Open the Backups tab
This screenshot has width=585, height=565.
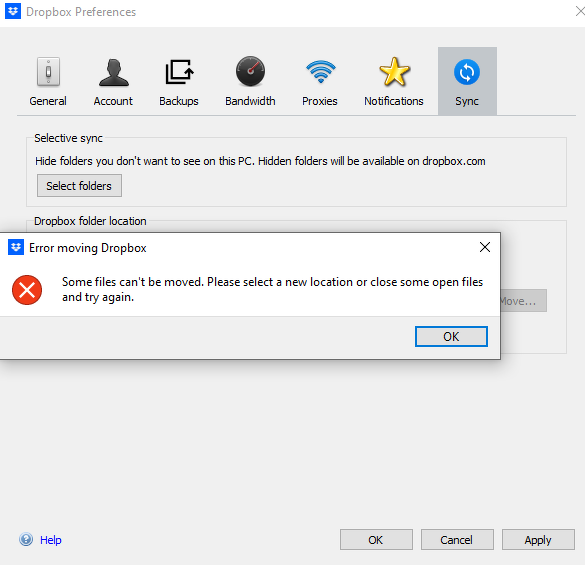[x=179, y=82]
